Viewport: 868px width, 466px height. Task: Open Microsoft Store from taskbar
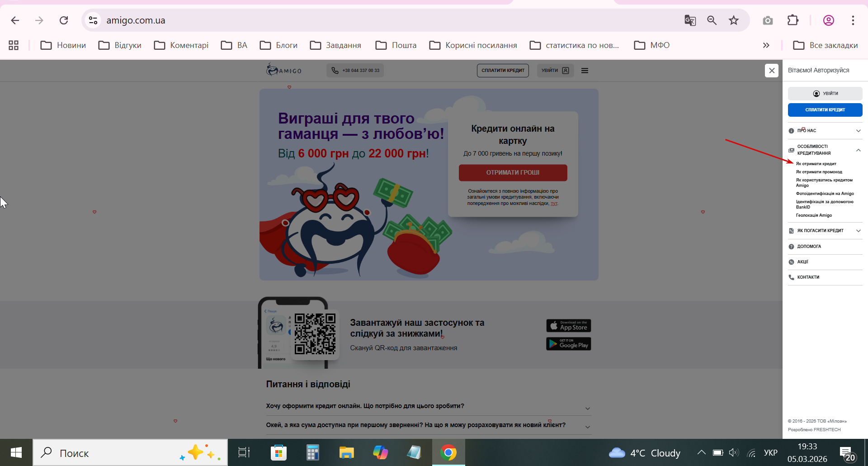click(x=278, y=452)
